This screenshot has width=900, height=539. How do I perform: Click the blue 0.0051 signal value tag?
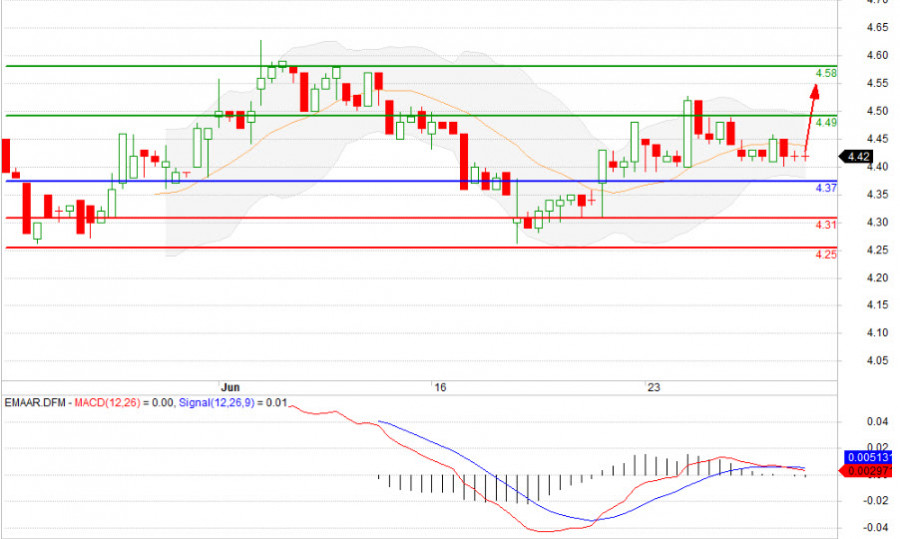(868, 457)
